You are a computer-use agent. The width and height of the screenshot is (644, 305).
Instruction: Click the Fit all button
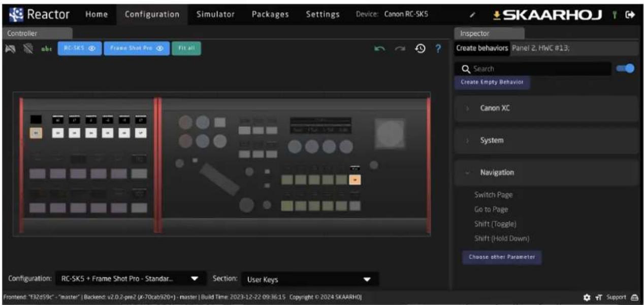point(186,49)
